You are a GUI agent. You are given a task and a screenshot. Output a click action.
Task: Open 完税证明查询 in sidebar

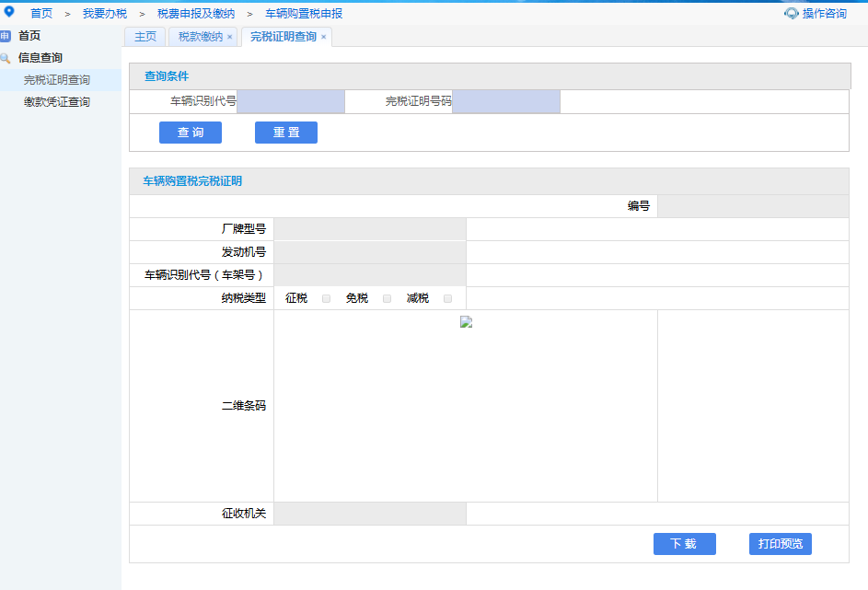56,80
